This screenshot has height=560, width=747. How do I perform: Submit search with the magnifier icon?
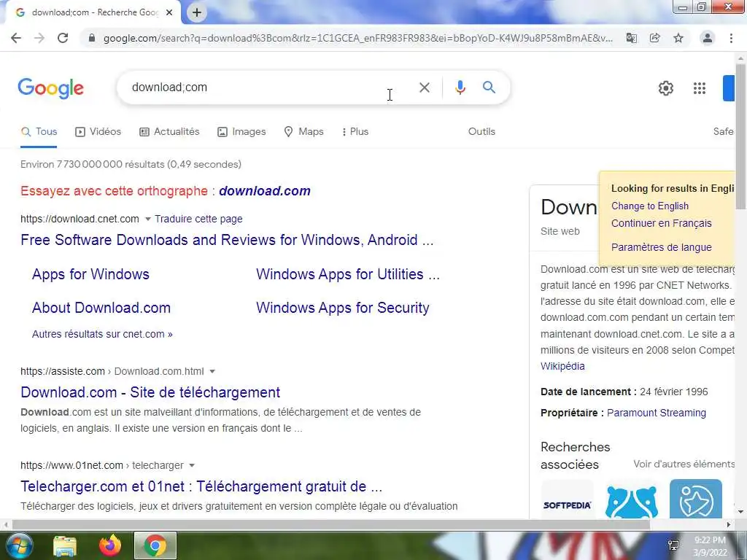pos(489,87)
